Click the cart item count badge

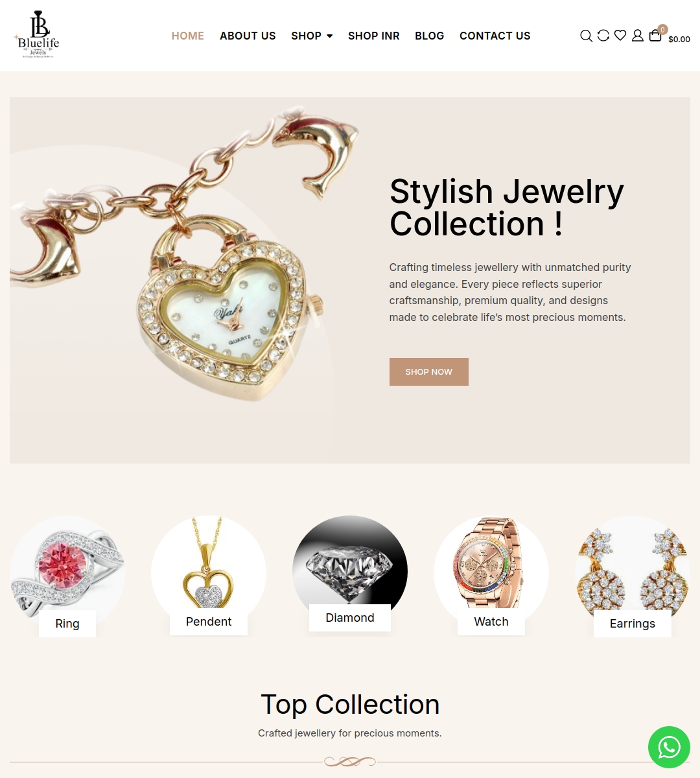click(x=662, y=29)
